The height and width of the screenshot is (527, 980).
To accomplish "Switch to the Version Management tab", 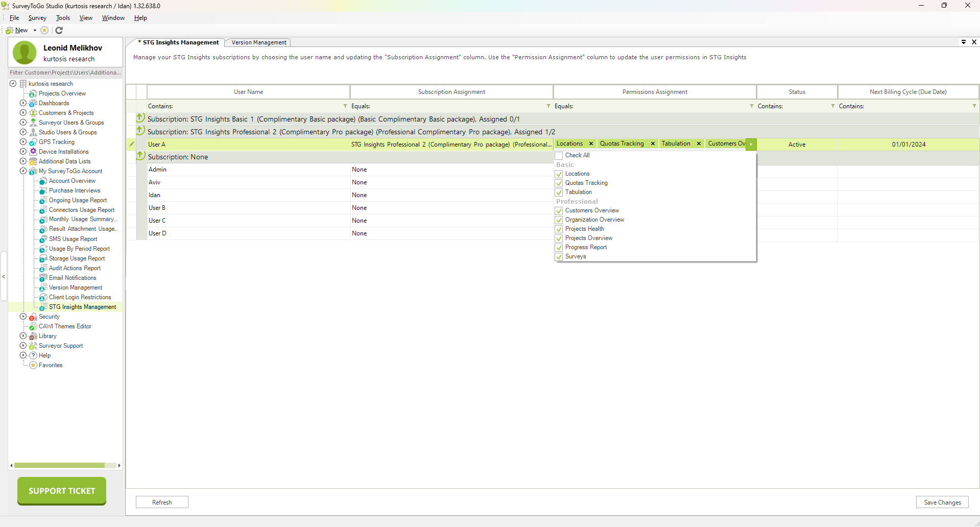I will pyautogui.click(x=259, y=42).
